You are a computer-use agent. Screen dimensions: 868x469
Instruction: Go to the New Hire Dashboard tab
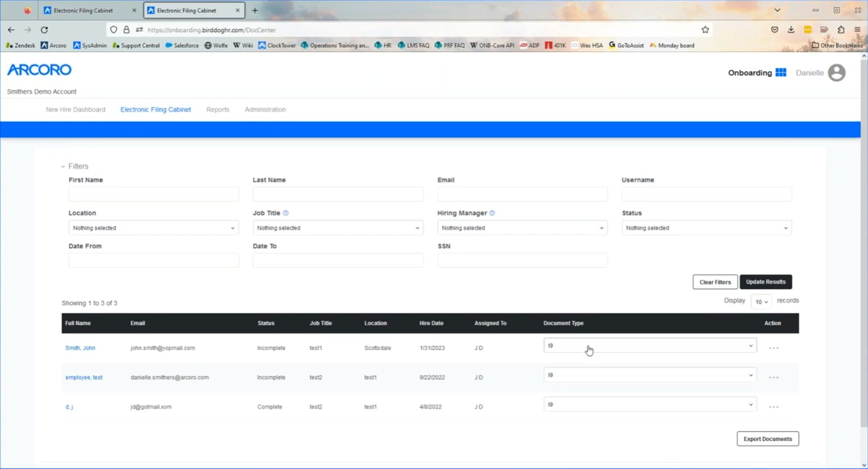click(75, 110)
